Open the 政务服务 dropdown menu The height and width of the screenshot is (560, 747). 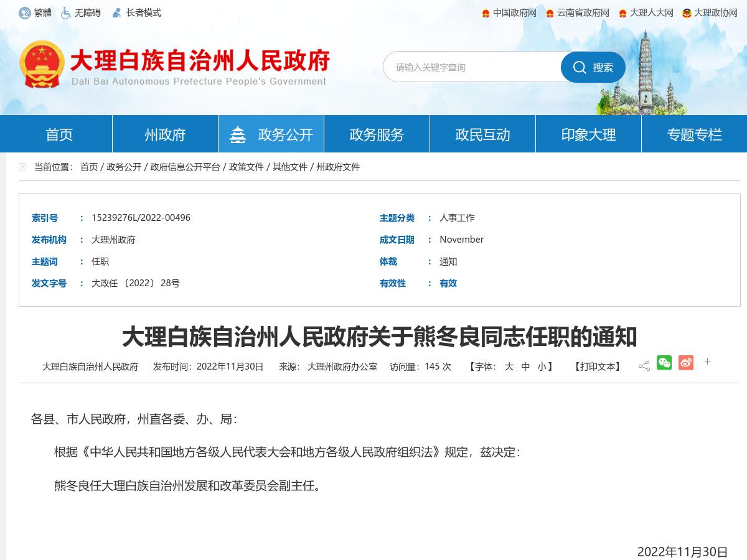coord(377,133)
